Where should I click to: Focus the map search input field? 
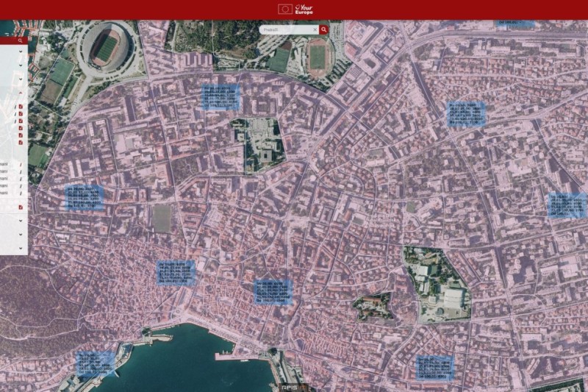(x=287, y=30)
